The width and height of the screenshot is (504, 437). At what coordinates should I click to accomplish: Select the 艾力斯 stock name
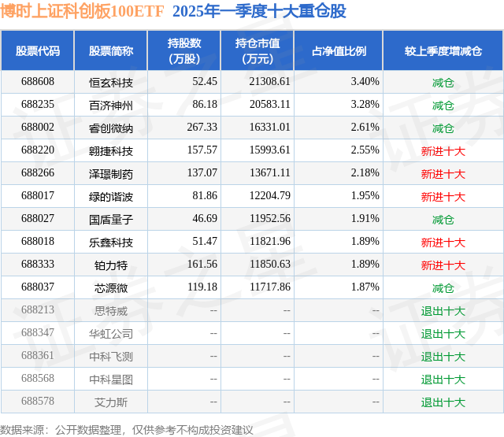pos(111,402)
